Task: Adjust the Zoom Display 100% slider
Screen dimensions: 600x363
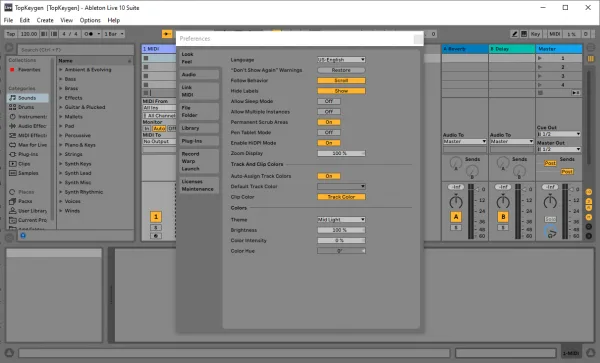Action: (341, 153)
